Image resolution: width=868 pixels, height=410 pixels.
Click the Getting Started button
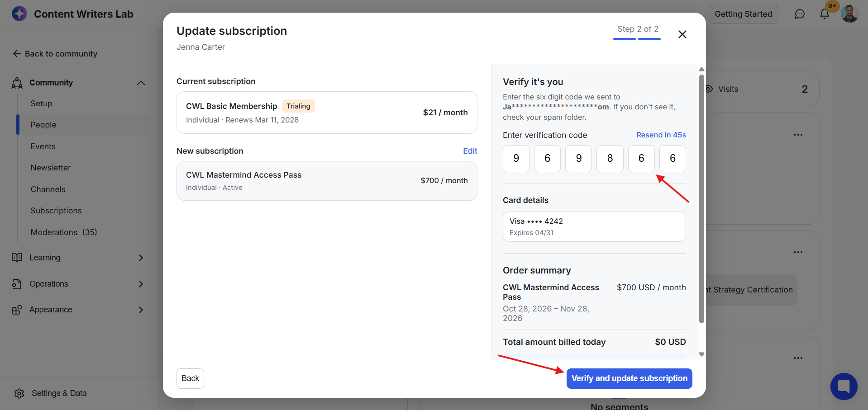coord(743,14)
